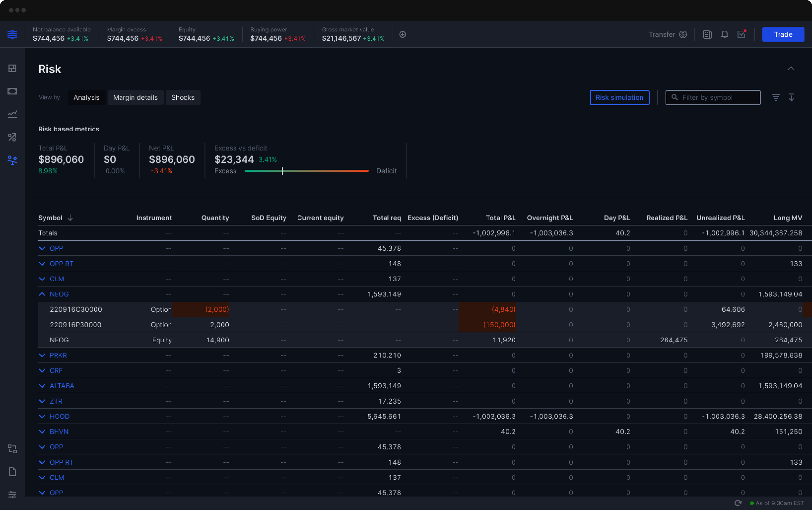Expand the ALTABA symbol row
The image size is (812, 510).
click(42, 386)
